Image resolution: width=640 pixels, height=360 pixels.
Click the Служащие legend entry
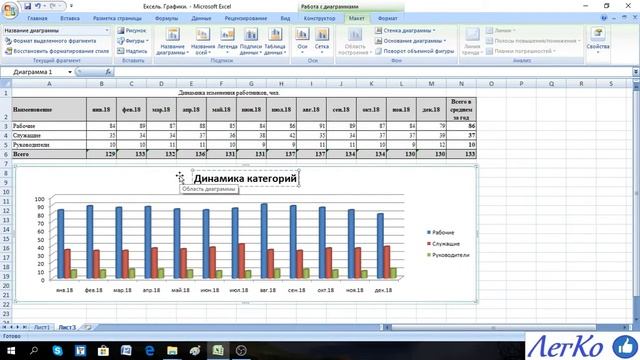[x=443, y=244]
